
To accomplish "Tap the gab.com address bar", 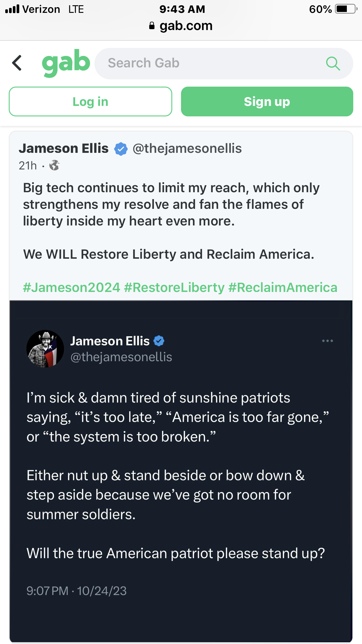I will click(186, 26).
